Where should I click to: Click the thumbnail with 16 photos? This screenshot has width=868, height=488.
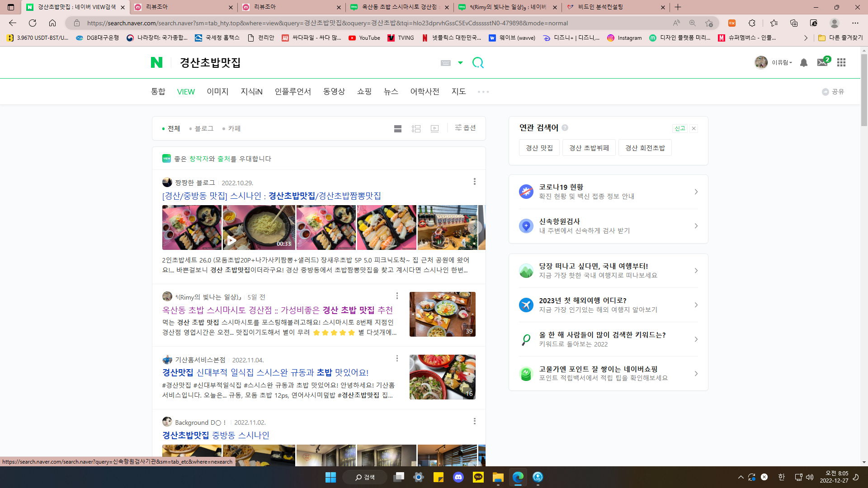point(443,377)
